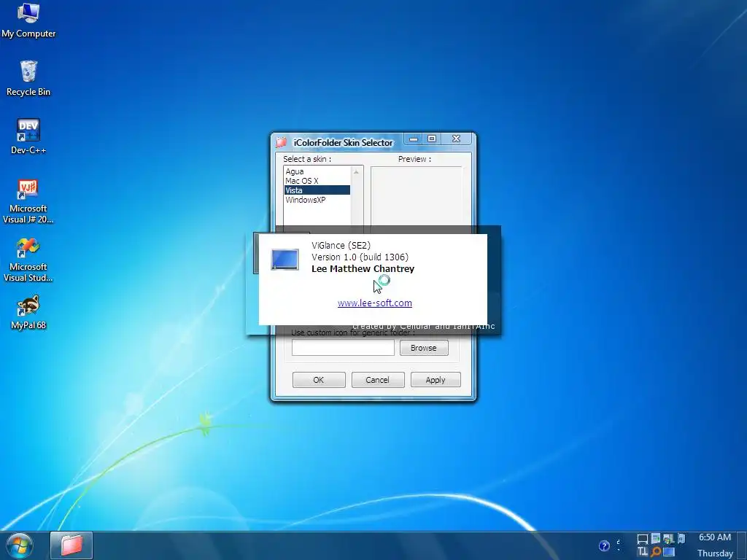This screenshot has width=747, height=560.
Task: Click the Browse button
Action: point(424,348)
